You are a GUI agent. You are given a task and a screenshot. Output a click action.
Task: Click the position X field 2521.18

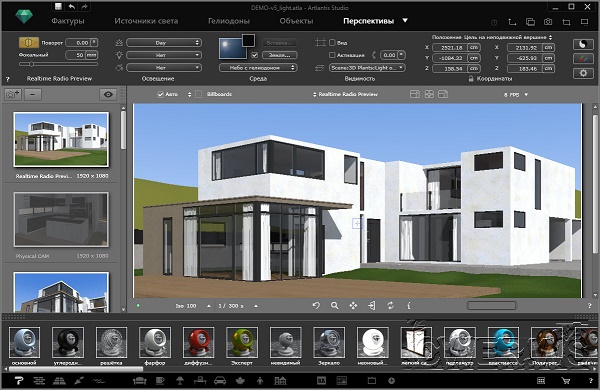point(450,47)
